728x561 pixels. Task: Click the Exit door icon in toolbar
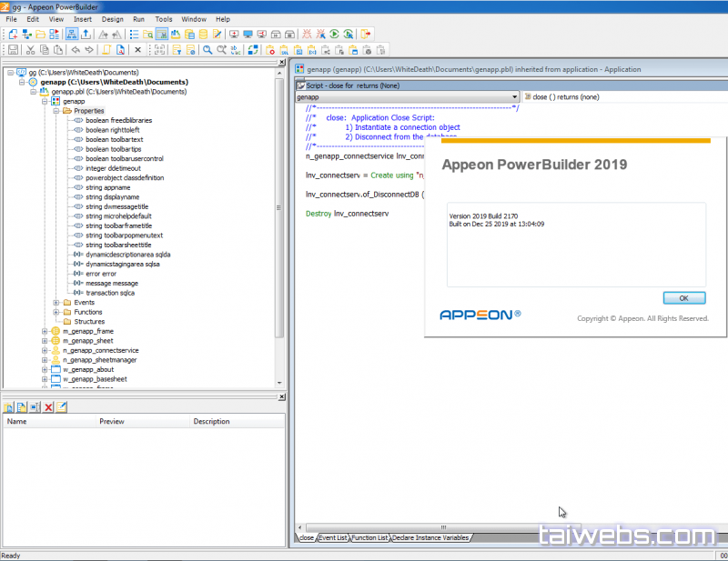[x=367, y=35]
